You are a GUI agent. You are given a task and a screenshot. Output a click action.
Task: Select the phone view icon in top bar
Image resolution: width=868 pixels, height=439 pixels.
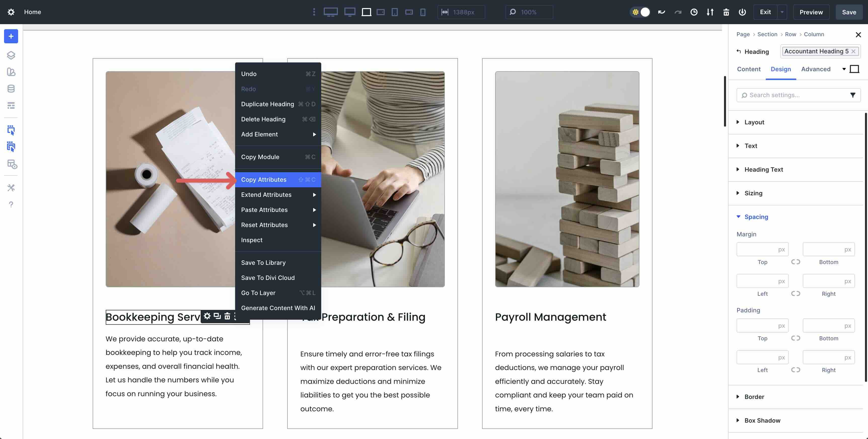pyautogui.click(x=422, y=12)
